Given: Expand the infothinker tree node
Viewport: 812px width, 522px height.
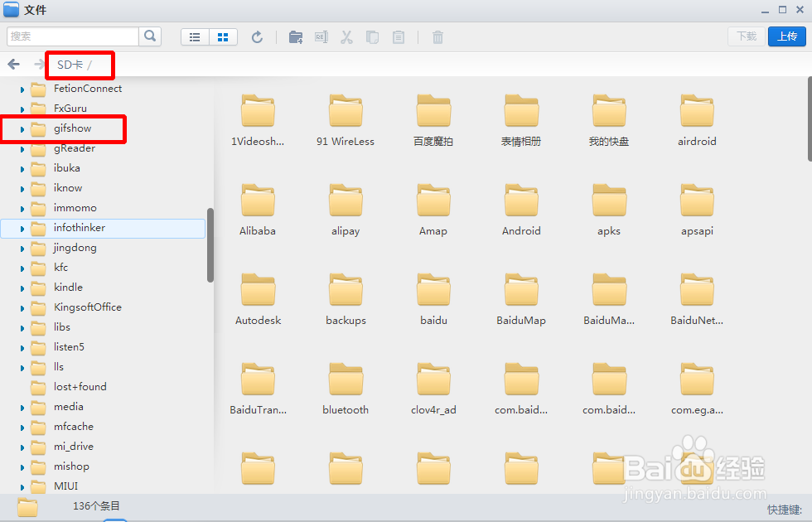Looking at the screenshot, I should point(22,229).
